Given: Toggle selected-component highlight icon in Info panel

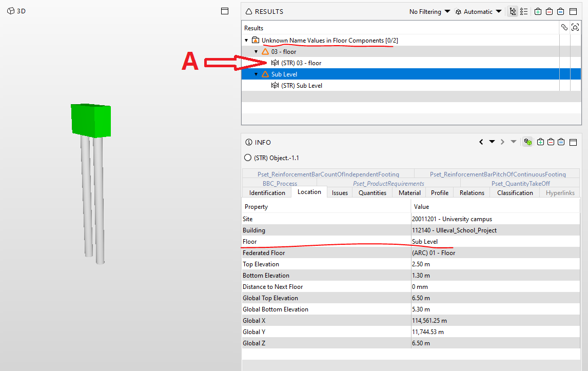Looking at the screenshot, I should click(528, 142).
